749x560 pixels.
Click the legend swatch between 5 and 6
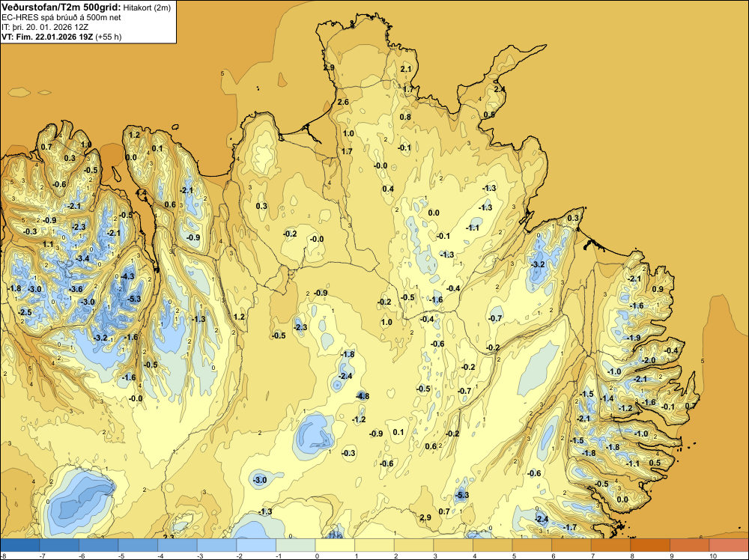click(x=532, y=545)
